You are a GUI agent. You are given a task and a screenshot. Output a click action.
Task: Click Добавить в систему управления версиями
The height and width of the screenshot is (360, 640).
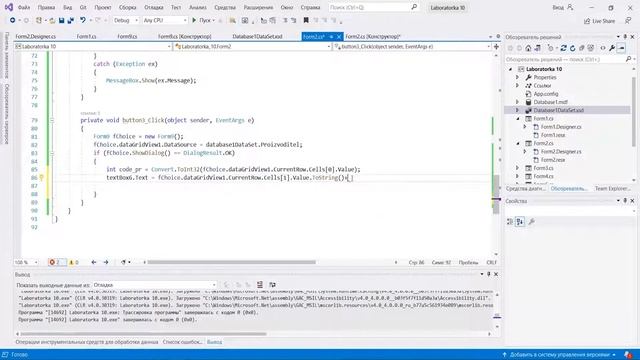559,355
